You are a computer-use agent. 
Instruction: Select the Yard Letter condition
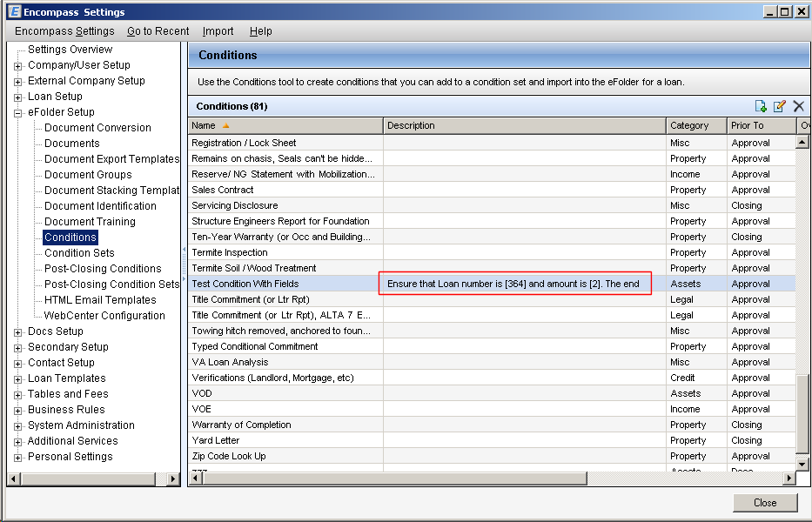[492, 441]
